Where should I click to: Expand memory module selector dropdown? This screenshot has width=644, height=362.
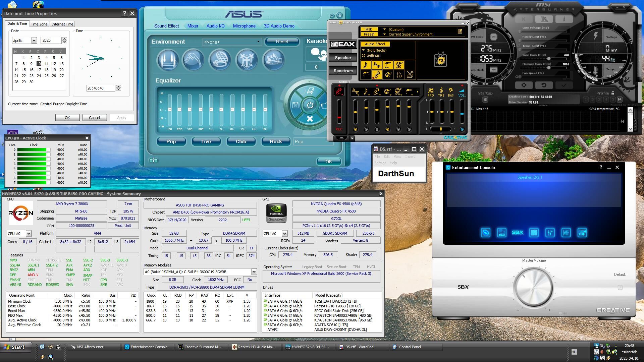pyautogui.click(x=254, y=272)
